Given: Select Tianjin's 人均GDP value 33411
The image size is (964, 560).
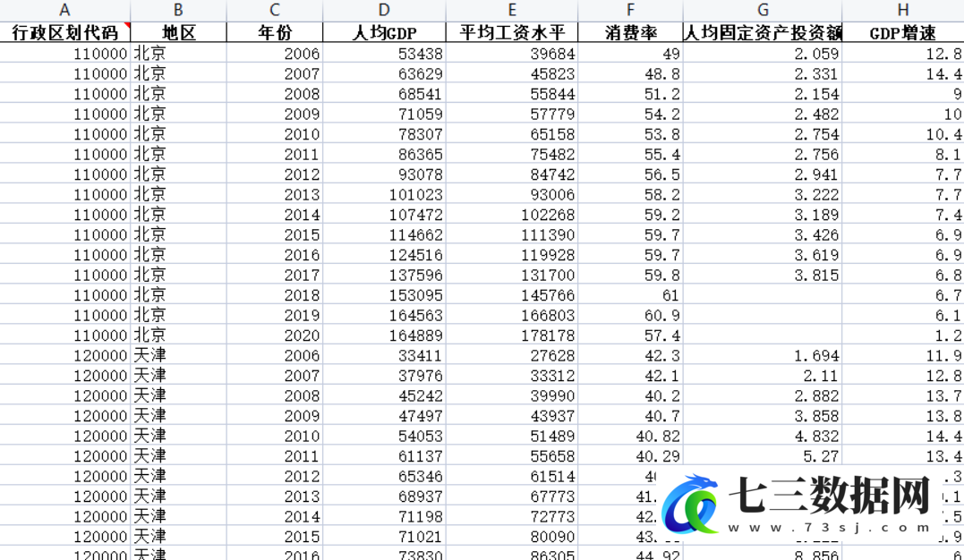Looking at the screenshot, I should click(384, 355).
